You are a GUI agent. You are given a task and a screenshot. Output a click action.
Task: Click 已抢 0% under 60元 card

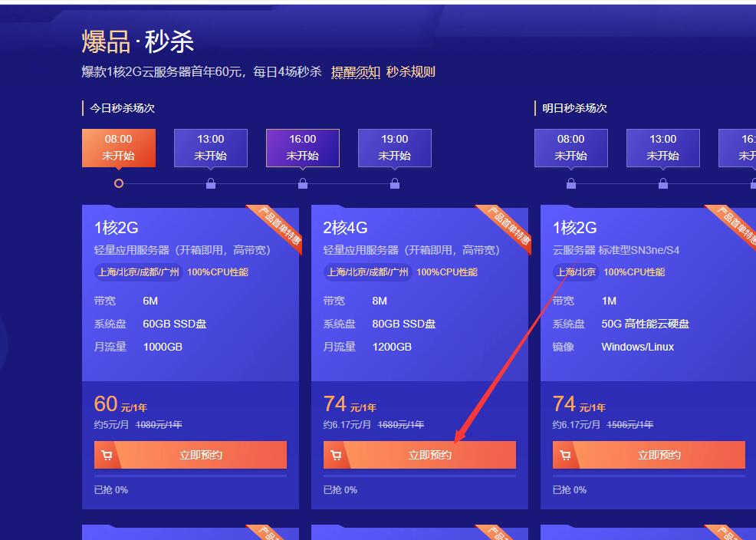coord(111,490)
